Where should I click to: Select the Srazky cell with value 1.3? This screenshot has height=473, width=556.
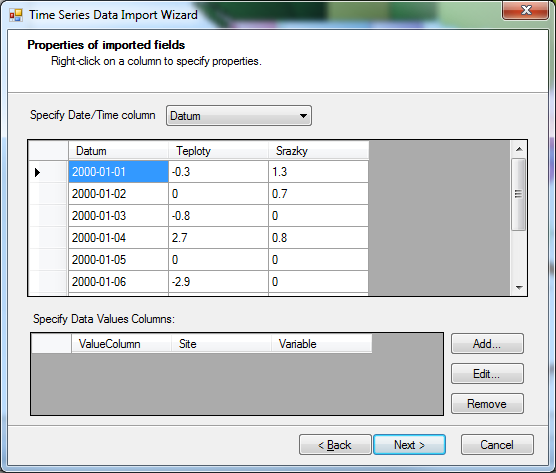318,172
